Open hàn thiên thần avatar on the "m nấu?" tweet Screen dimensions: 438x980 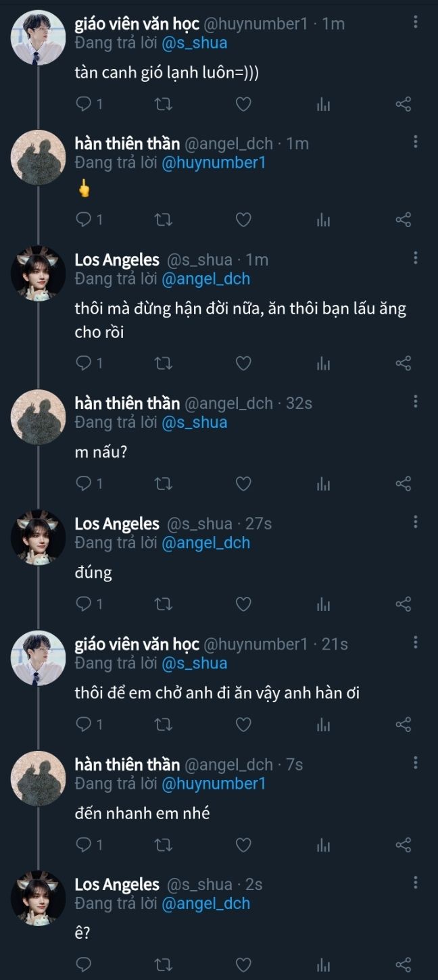pos(38,417)
